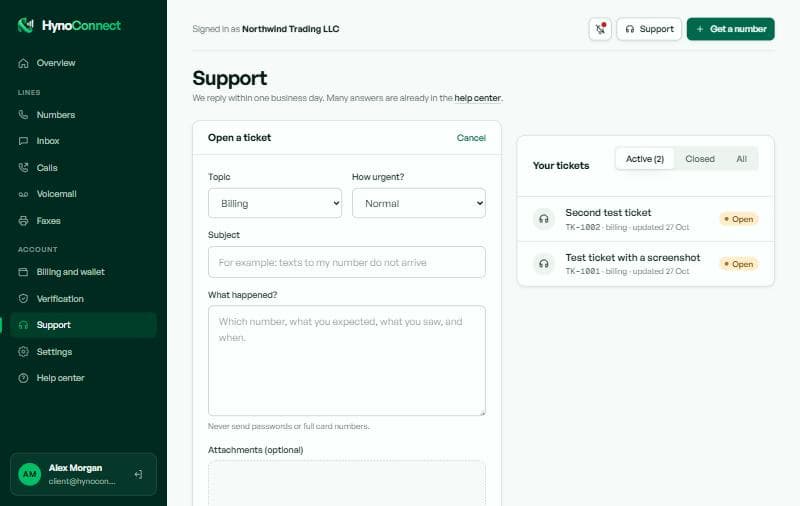Click the Support headset icon in sidebar

[23, 325]
